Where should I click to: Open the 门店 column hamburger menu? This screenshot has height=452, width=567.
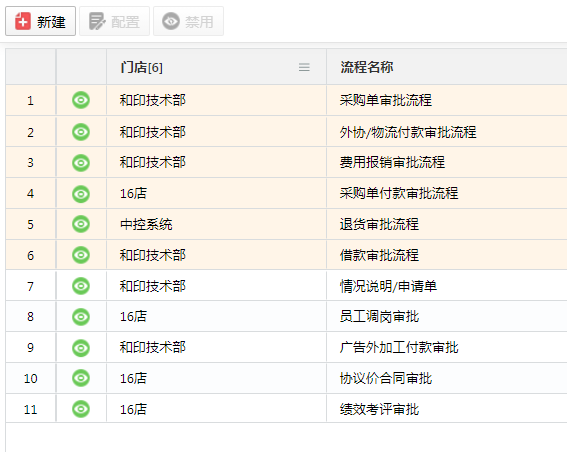pyautogui.click(x=304, y=67)
